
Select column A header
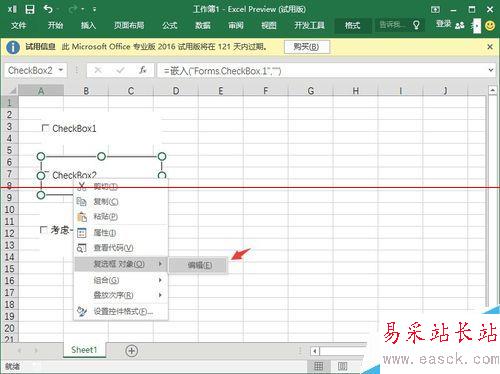(41, 91)
